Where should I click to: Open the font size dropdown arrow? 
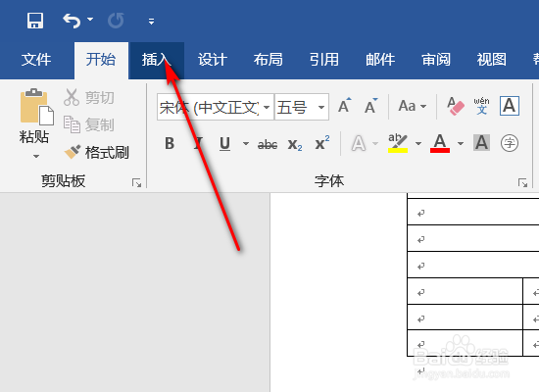click(x=321, y=107)
